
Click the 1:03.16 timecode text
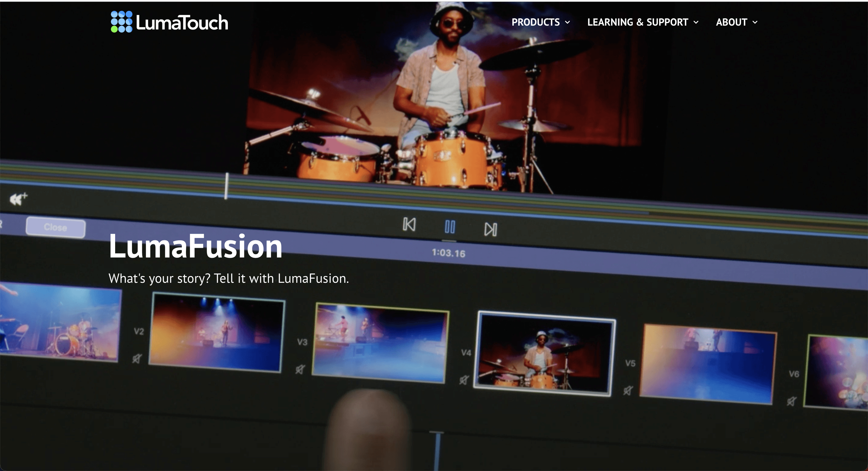coord(448,253)
